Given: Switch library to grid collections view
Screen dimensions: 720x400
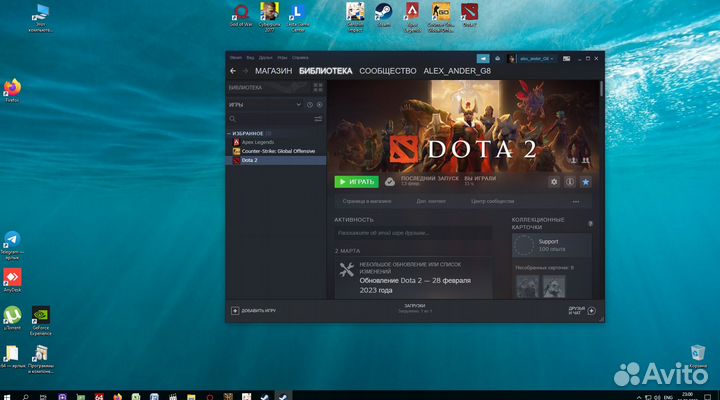Looking at the screenshot, I should (318, 88).
